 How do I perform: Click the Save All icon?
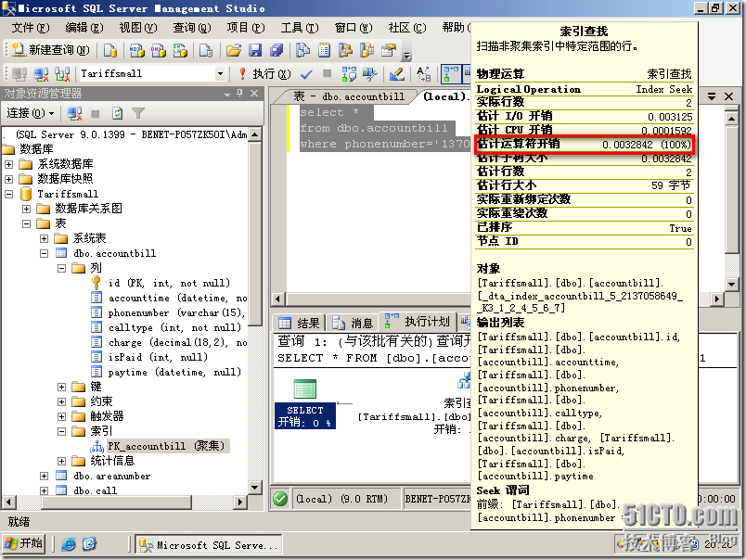point(277,50)
